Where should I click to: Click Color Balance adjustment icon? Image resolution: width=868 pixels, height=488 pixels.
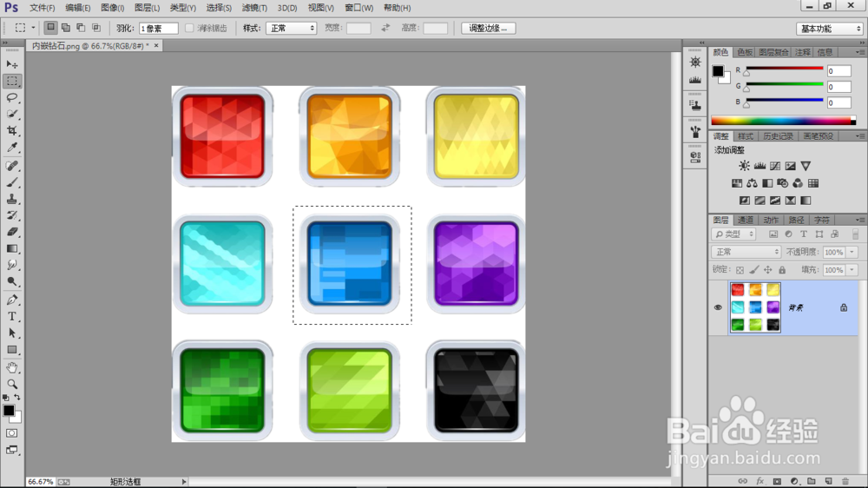pyautogui.click(x=752, y=183)
